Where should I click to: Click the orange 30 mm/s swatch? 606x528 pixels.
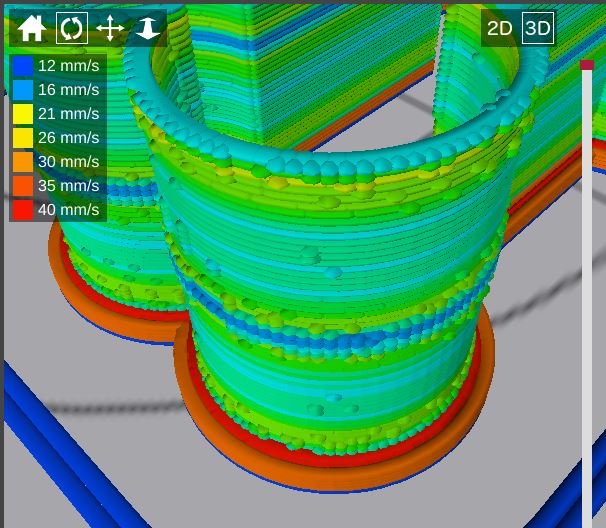tap(22, 162)
